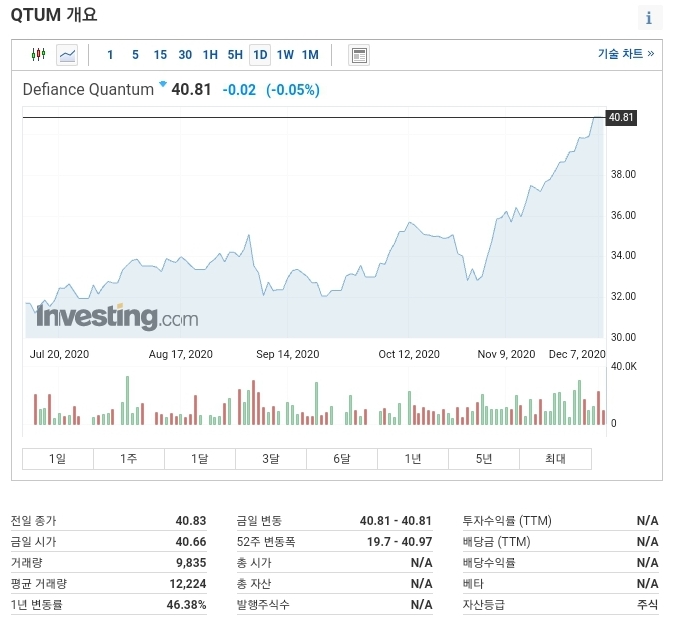
Task: Click the 36.00 price axis label
Action: 624,215
